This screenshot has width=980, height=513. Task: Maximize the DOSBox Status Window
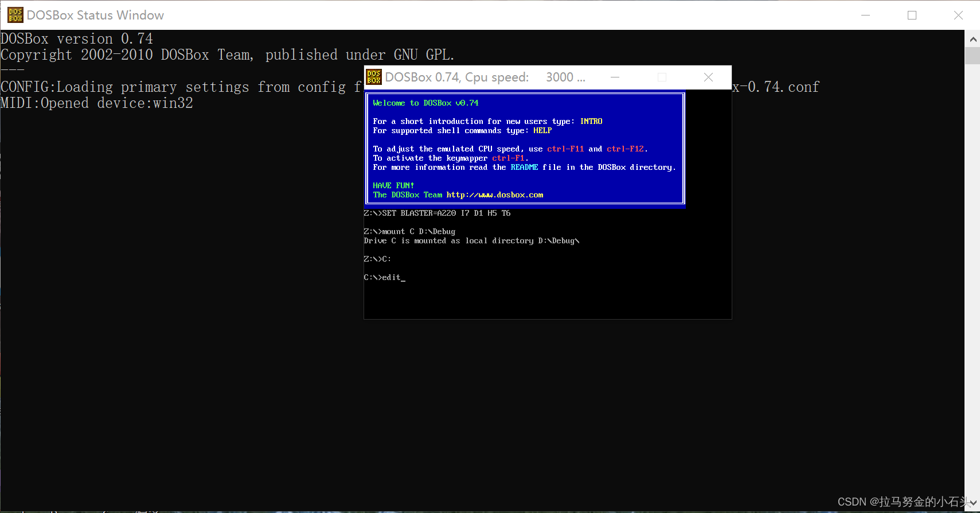click(x=912, y=15)
